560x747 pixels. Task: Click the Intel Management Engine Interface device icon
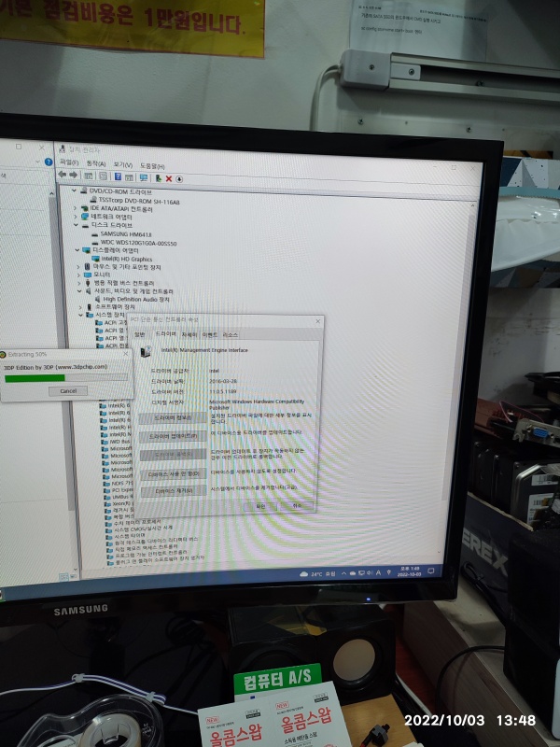tap(147, 352)
